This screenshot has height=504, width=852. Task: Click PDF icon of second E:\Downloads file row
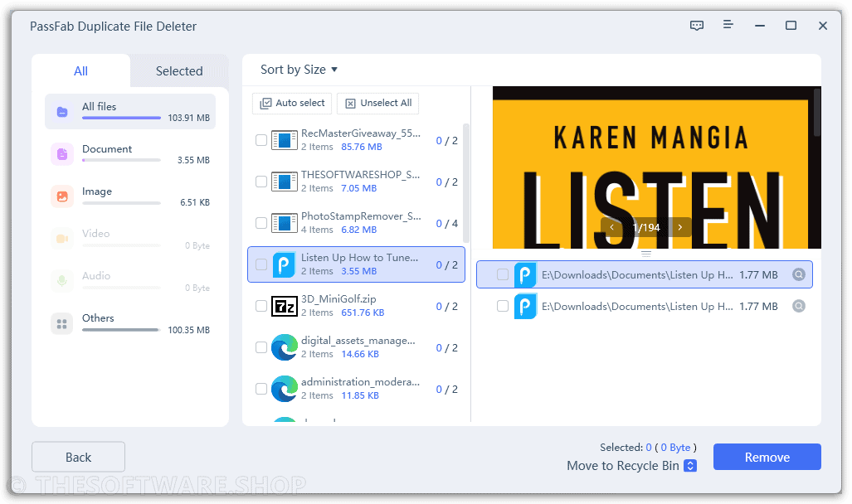[x=525, y=307]
